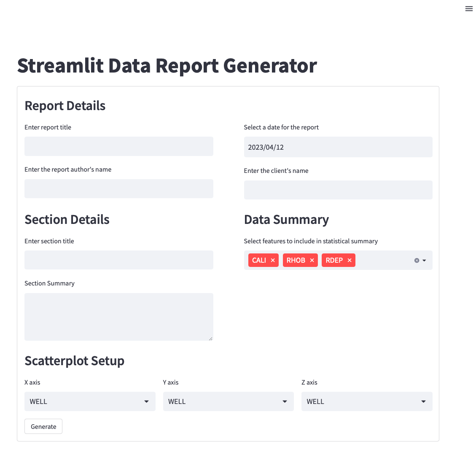The image size is (476, 463).
Task: Grab the Section Summary resize handle
Action: coord(210,338)
